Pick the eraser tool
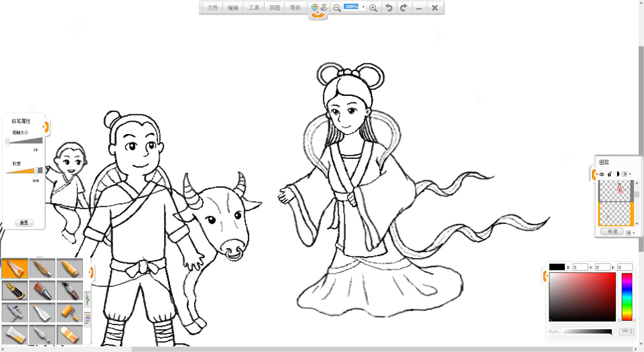644x352 pixels. 70,335
